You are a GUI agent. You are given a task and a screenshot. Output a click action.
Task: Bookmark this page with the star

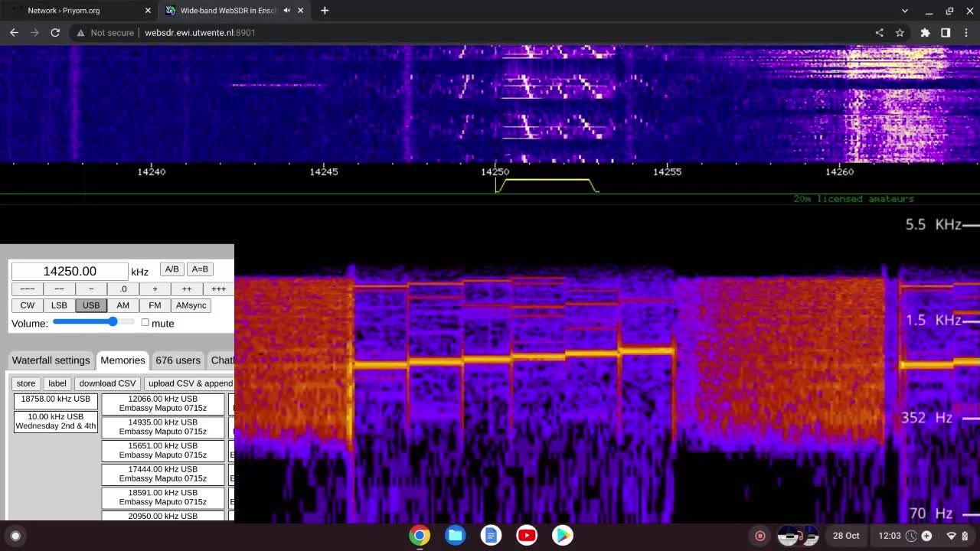click(900, 33)
